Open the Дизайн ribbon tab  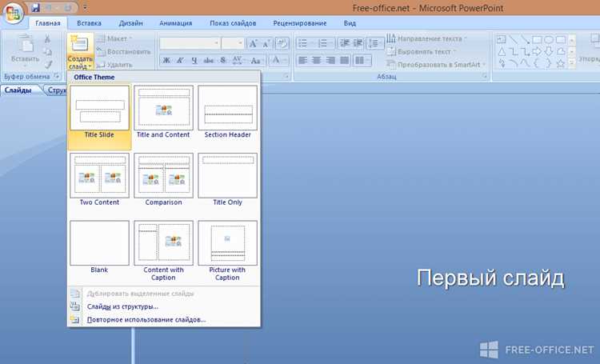coord(131,23)
